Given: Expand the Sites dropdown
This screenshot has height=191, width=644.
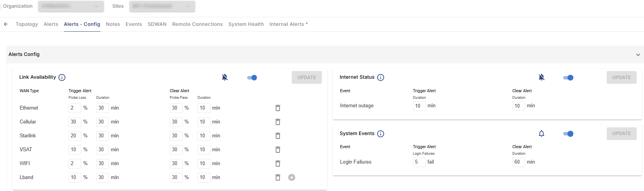Looking at the screenshot, I should [162, 6].
